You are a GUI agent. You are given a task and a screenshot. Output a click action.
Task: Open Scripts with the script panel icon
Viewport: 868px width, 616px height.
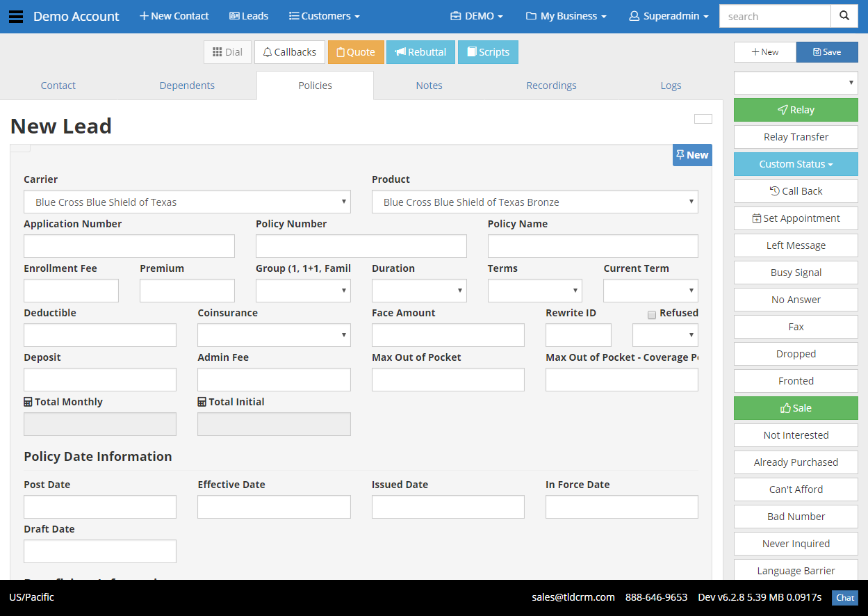473,51
